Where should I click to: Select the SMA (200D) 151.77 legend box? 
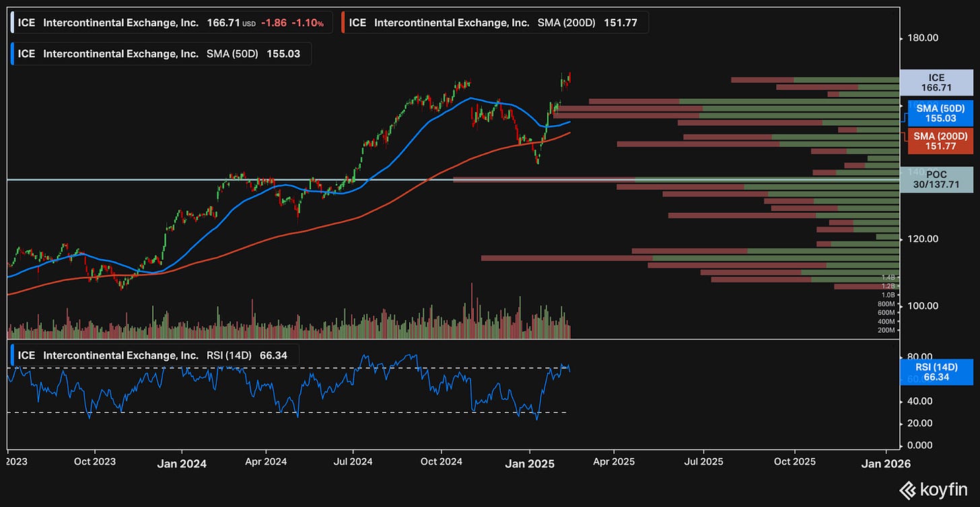(x=495, y=23)
